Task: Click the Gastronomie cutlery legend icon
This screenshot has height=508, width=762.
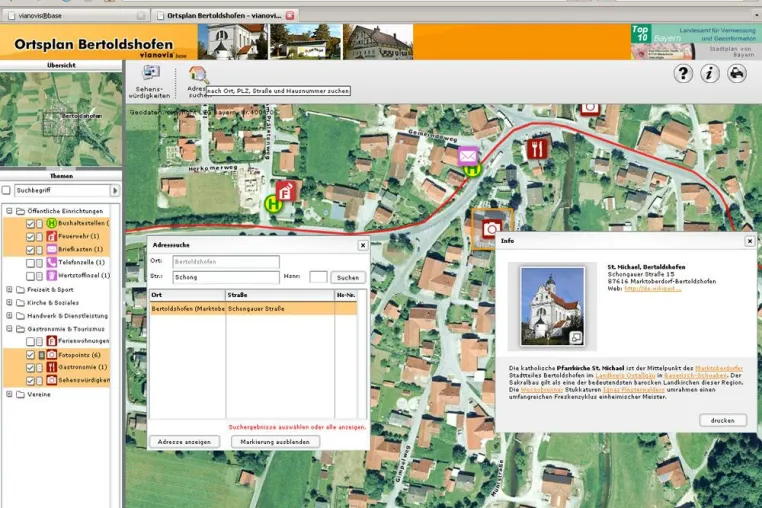Action: coord(52,368)
